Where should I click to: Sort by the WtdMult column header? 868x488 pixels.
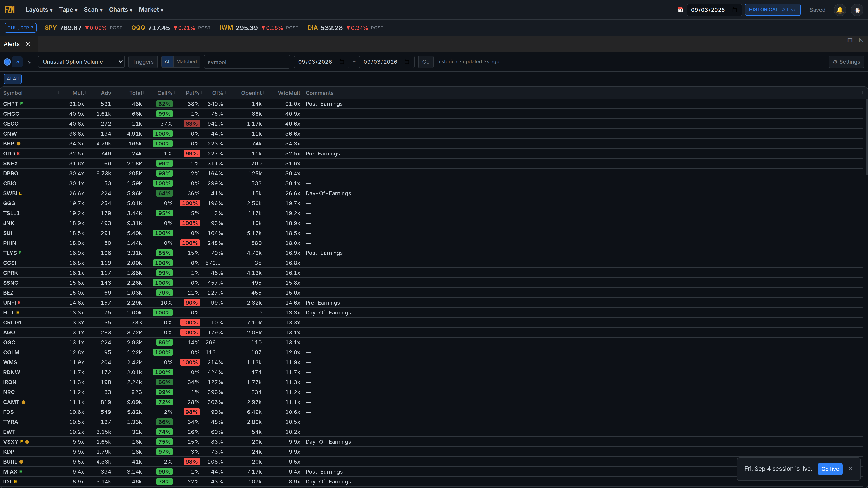coord(289,93)
